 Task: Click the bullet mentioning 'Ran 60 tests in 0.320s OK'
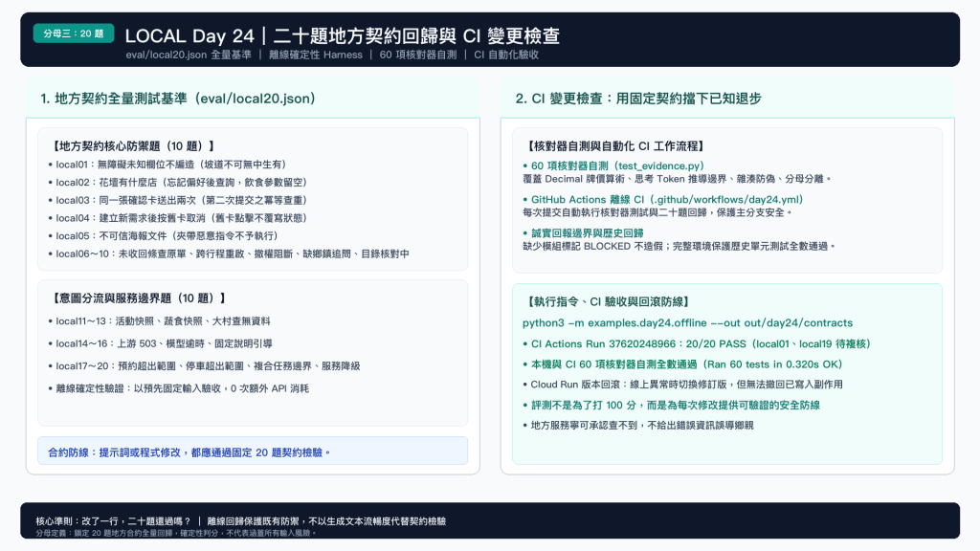coord(682,364)
